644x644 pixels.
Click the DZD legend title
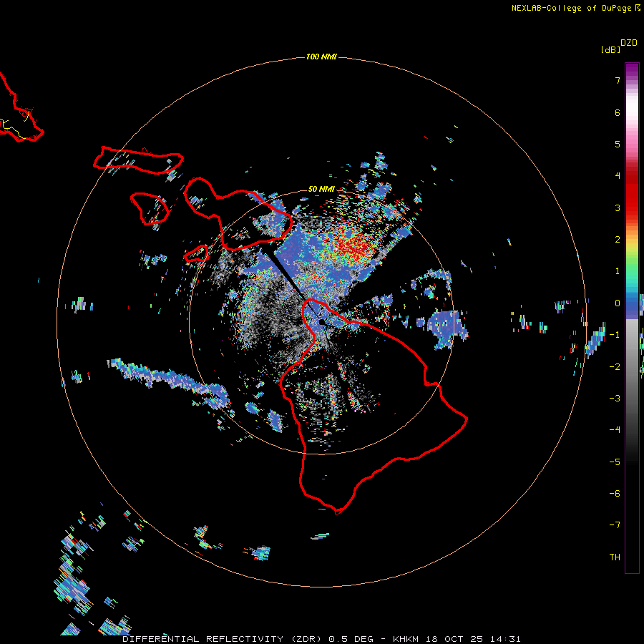[629, 43]
